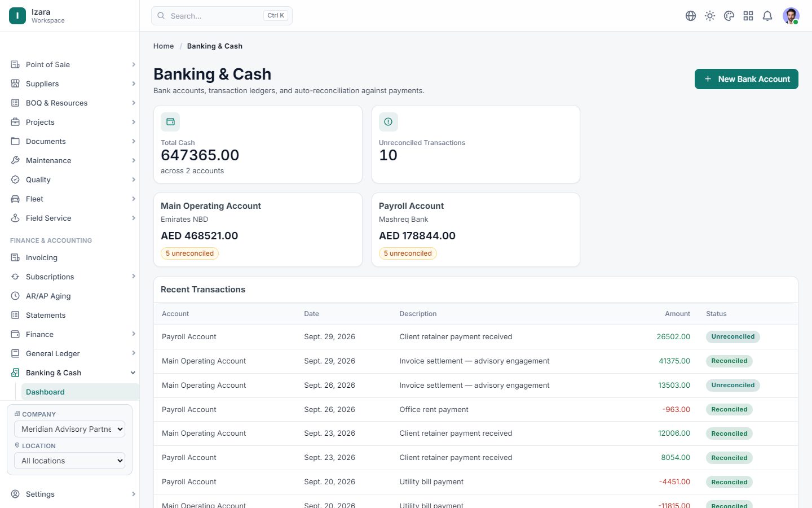812x508 pixels.
Task: Click the Total Cash card icon
Action: pyautogui.click(x=170, y=122)
